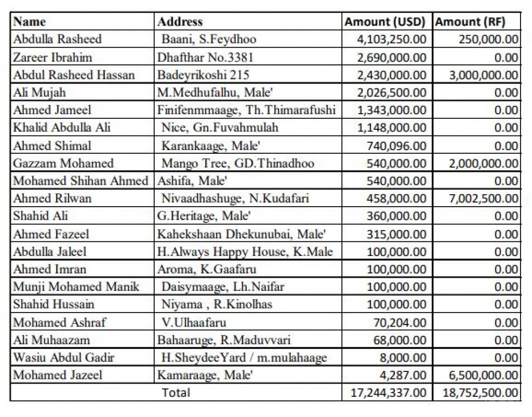Click the 7,002,500.00 RF amount cell
This screenshot has width=532, height=417.
pyautogui.click(x=477, y=198)
